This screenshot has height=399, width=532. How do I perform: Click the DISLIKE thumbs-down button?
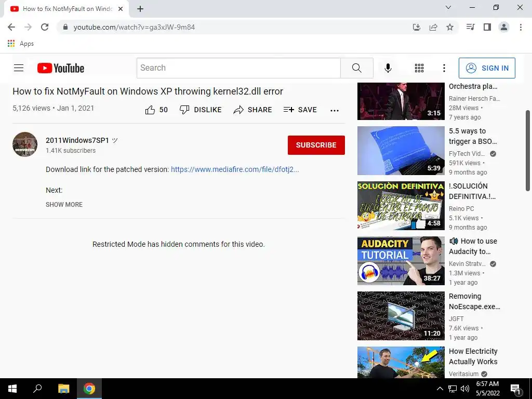coord(200,110)
